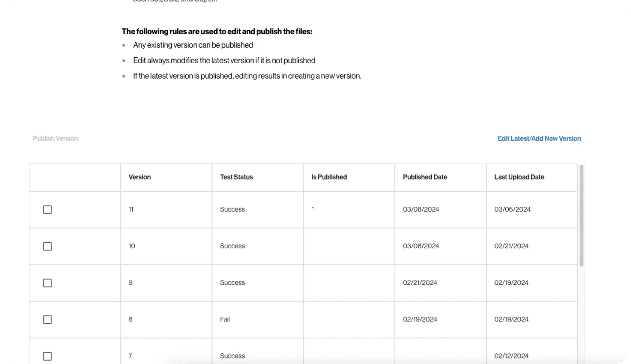Select the Test Status column header
The image size is (631, 364).
[x=236, y=177]
